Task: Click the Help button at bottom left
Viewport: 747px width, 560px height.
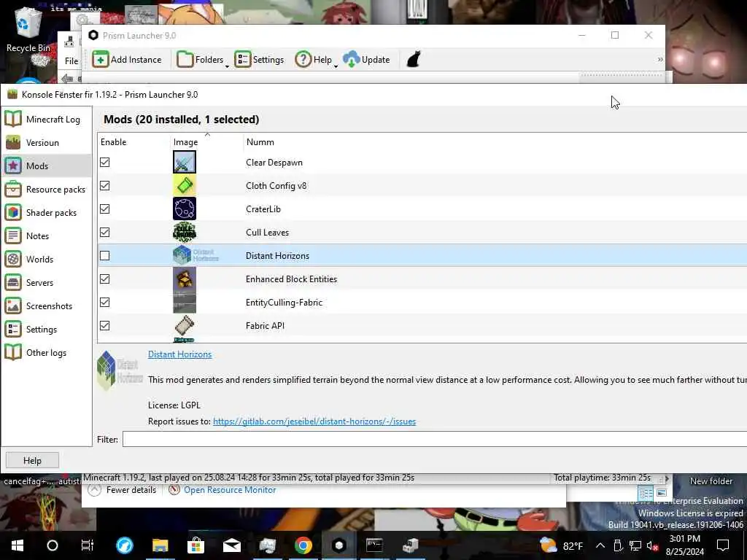Action: click(x=32, y=461)
